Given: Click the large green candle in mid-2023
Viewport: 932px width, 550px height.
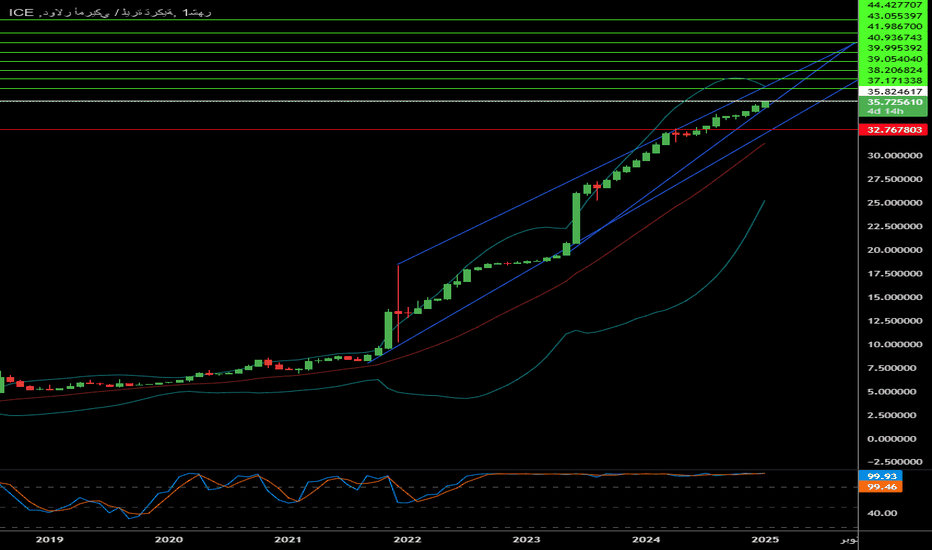Looking at the screenshot, I should click(576, 218).
